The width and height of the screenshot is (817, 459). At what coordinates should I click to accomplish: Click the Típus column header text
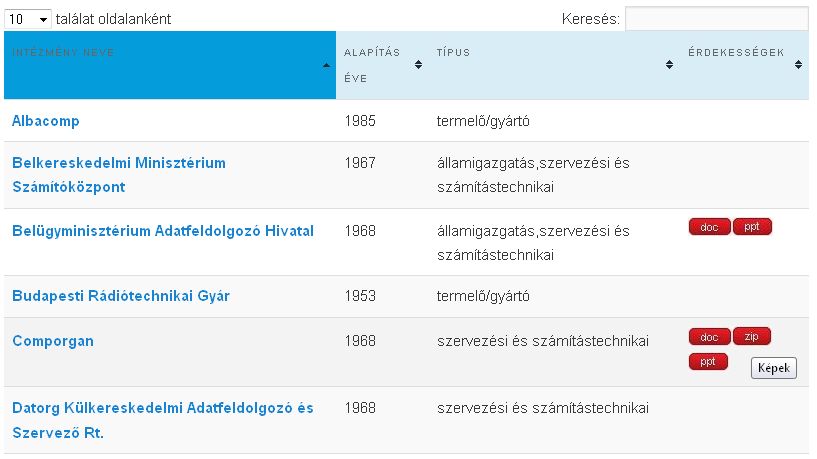point(453,53)
